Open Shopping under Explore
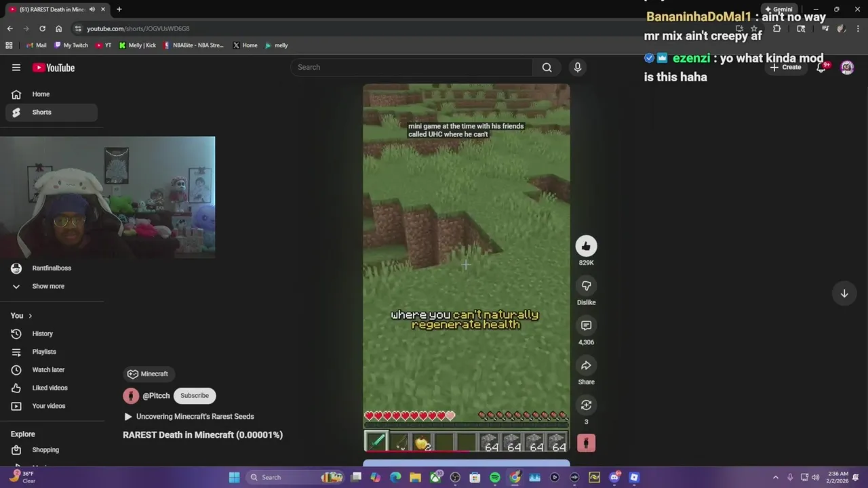The width and height of the screenshot is (868, 488). pyautogui.click(x=52, y=450)
